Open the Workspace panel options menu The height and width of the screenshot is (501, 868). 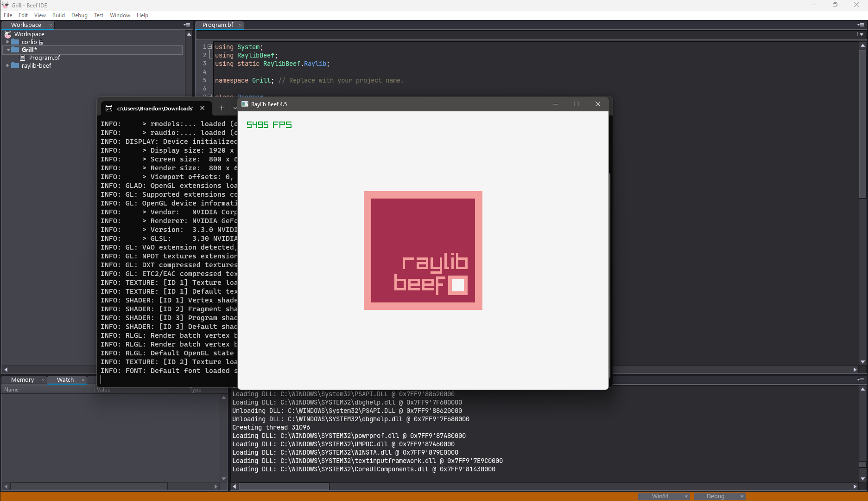pos(187,25)
